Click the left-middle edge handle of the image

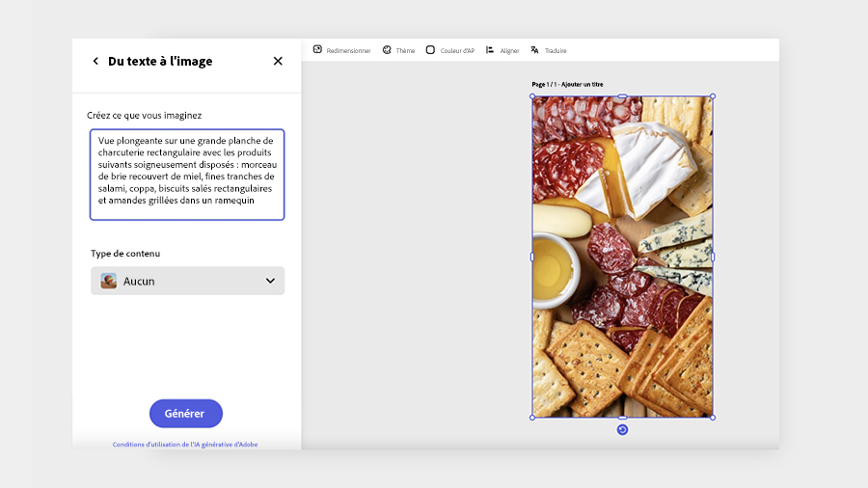[x=532, y=257]
